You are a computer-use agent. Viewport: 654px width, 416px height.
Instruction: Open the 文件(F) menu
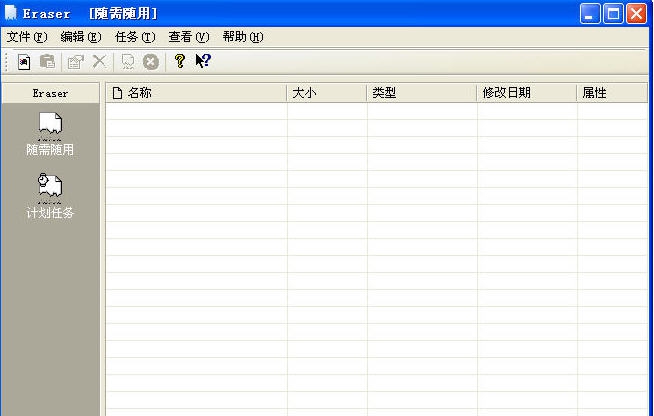[x=27, y=37]
